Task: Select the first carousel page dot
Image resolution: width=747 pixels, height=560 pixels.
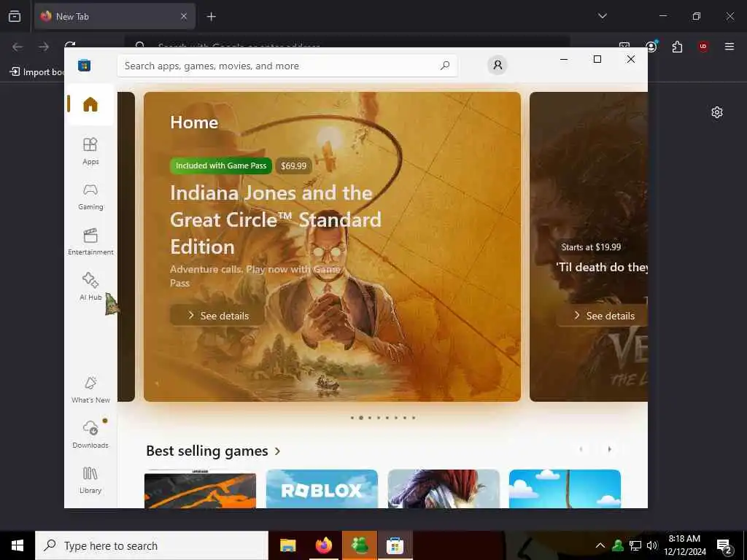Action: click(352, 418)
